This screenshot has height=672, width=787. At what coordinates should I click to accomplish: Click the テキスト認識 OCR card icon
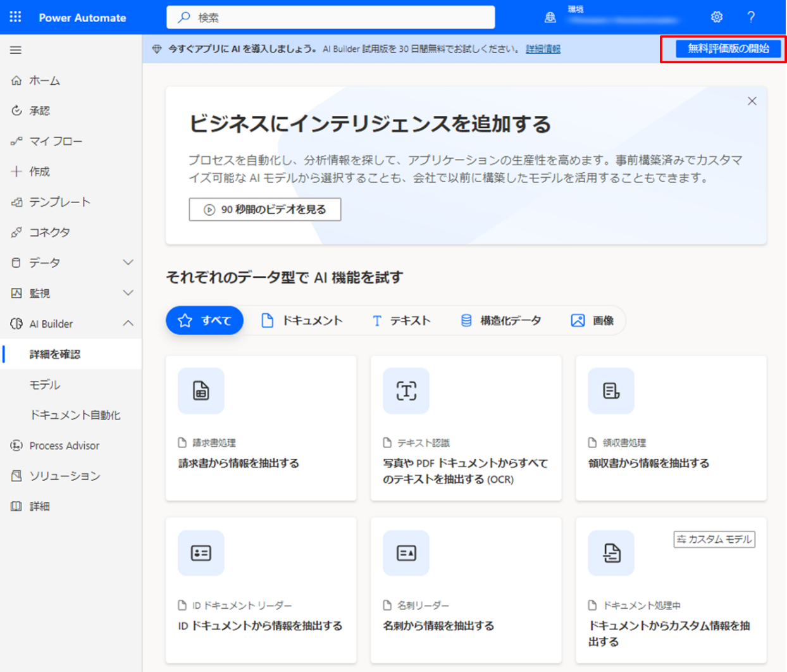point(406,391)
